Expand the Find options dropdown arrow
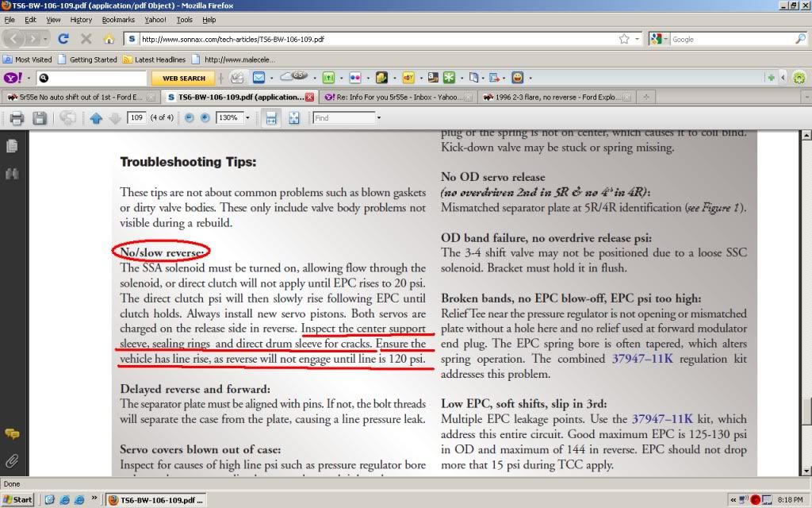 click(x=378, y=118)
